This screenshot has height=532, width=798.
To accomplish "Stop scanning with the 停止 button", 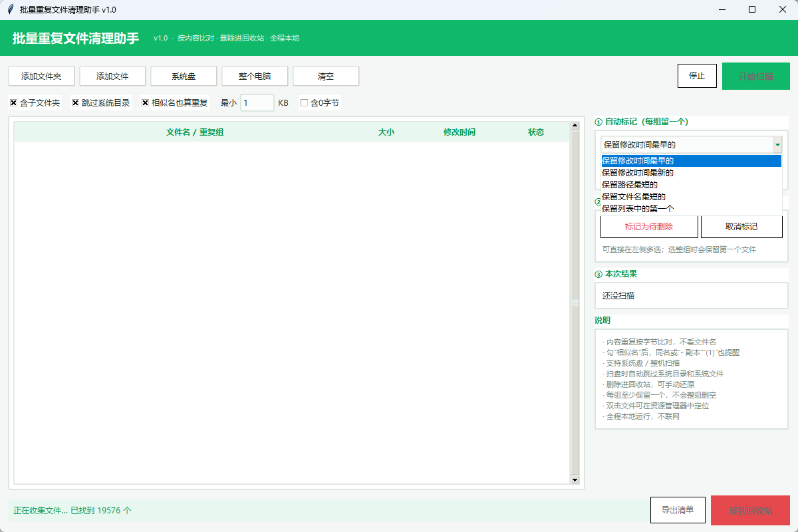I will click(697, 76).
